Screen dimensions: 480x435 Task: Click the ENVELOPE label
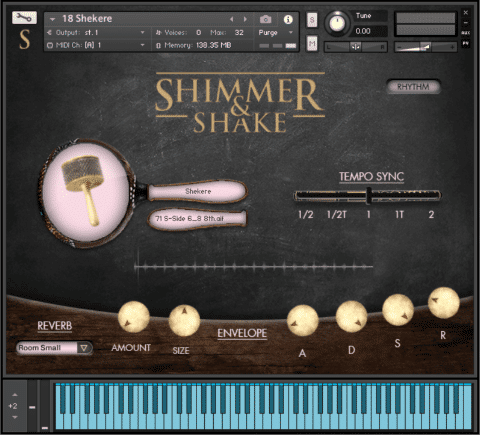tap(242, 333)
